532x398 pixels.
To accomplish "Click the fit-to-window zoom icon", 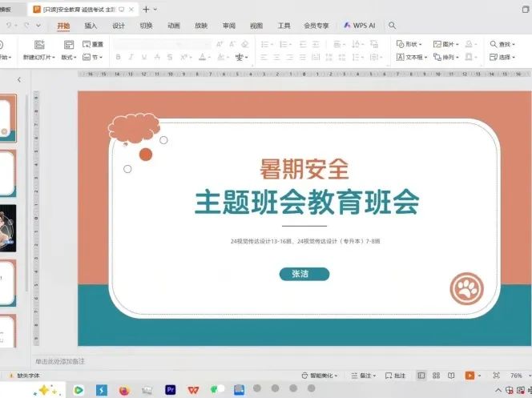I will [x=496, y=375].
